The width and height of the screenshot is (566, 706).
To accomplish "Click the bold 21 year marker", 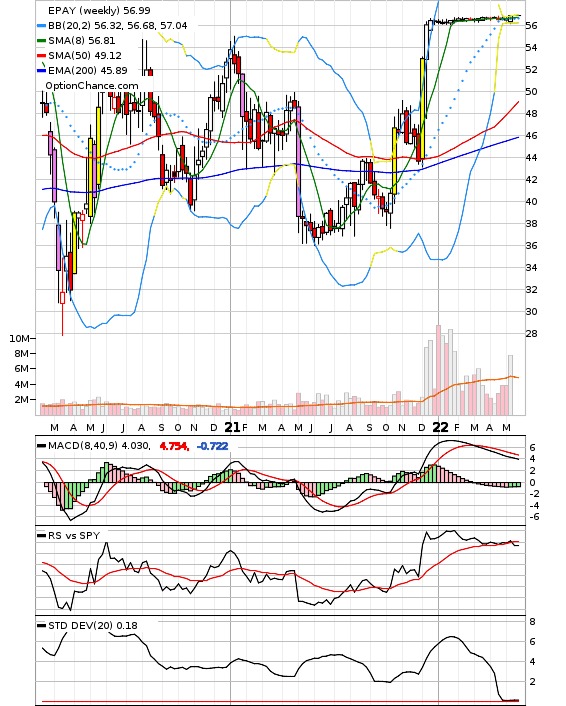I will pyautogui.click(x=232, y=427).
